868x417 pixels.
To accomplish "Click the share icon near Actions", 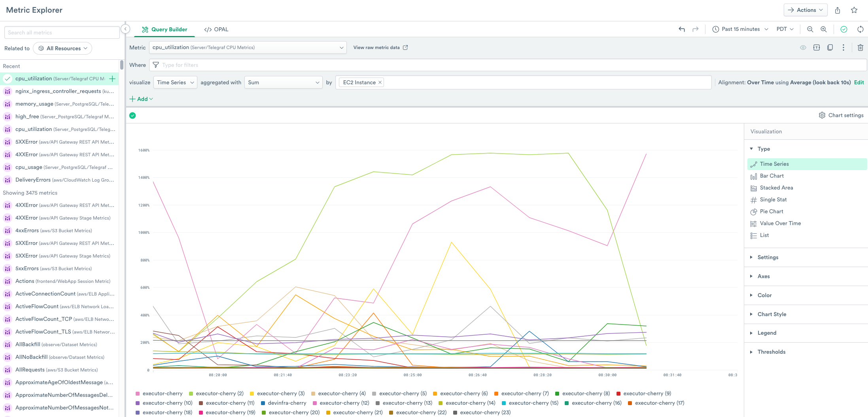I will (838, 10).
